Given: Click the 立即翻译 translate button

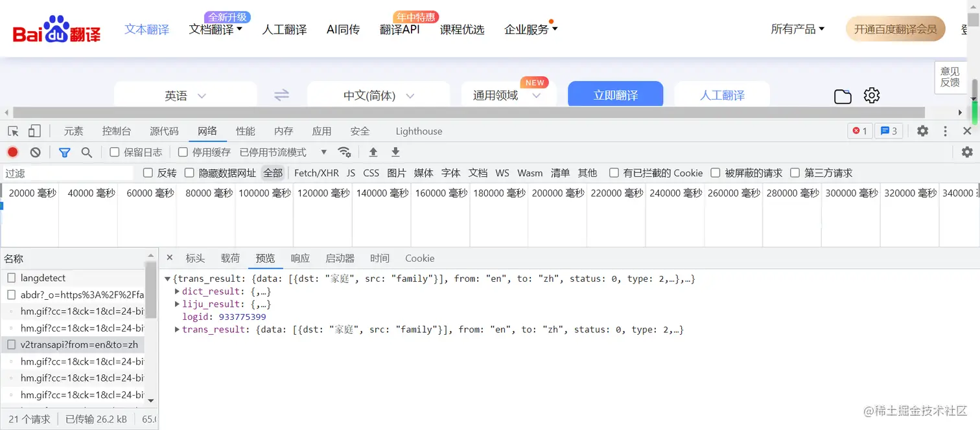Looking at the screenshot, I should [614, 93].
